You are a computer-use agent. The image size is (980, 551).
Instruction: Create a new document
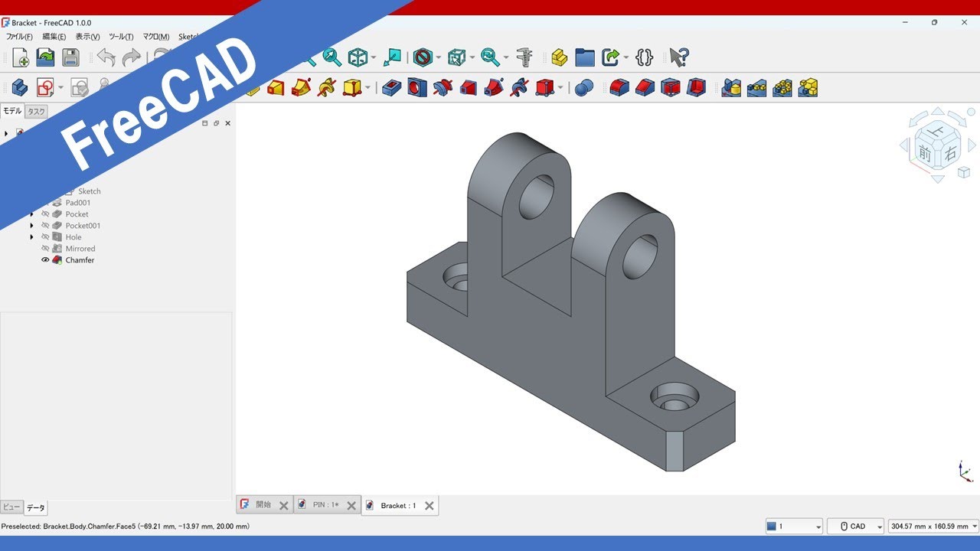click(21, 57)
